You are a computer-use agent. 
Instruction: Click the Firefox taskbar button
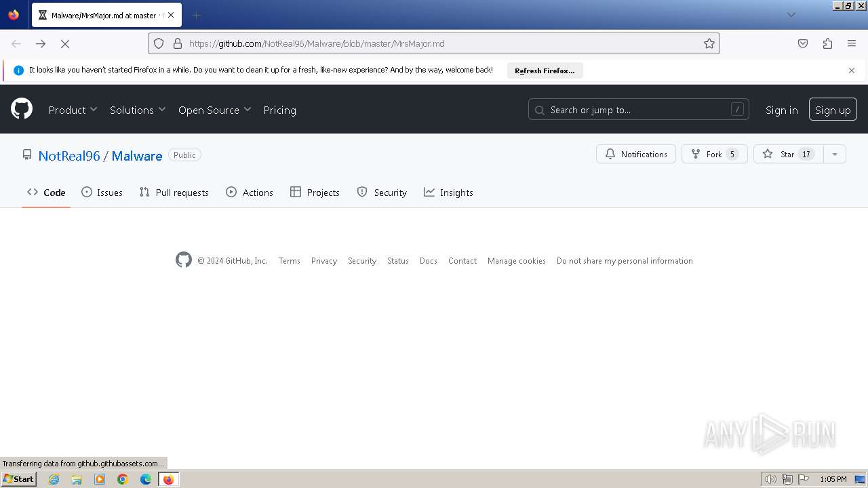point(169,479)
